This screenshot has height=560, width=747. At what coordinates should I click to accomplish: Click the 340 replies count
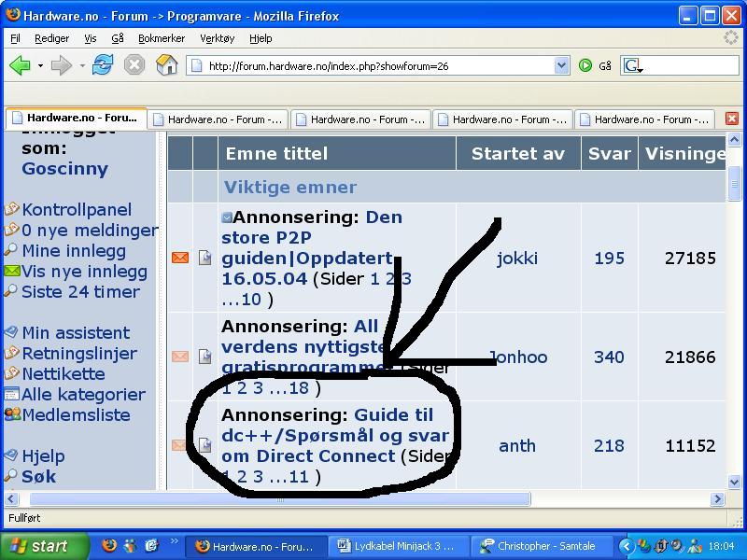609,357
